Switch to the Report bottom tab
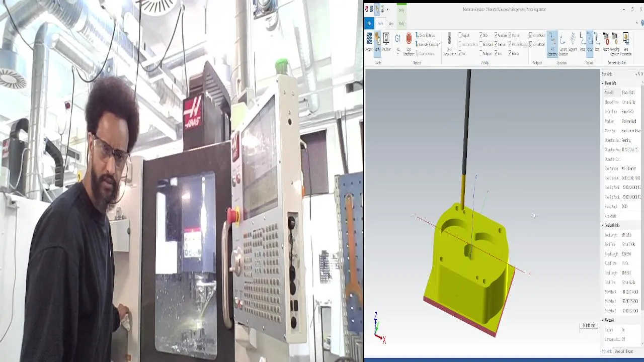644x362 pixels. click(629, 351)
